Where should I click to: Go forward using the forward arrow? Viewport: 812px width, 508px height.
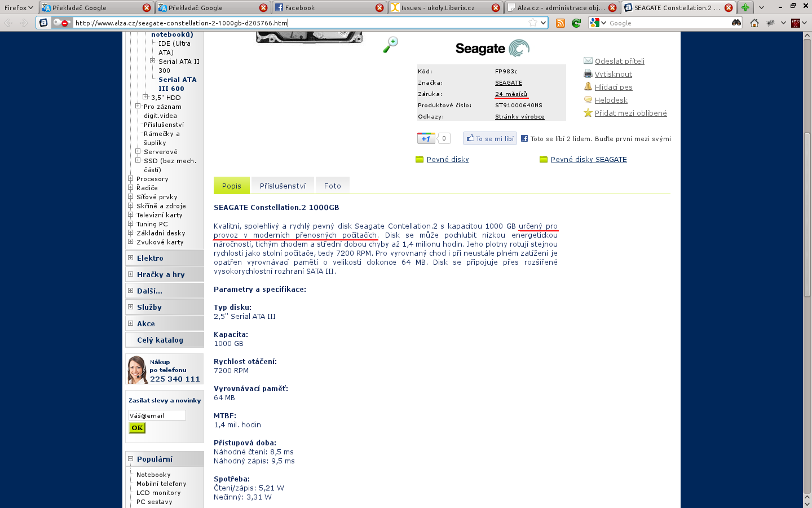coord(24,23)
